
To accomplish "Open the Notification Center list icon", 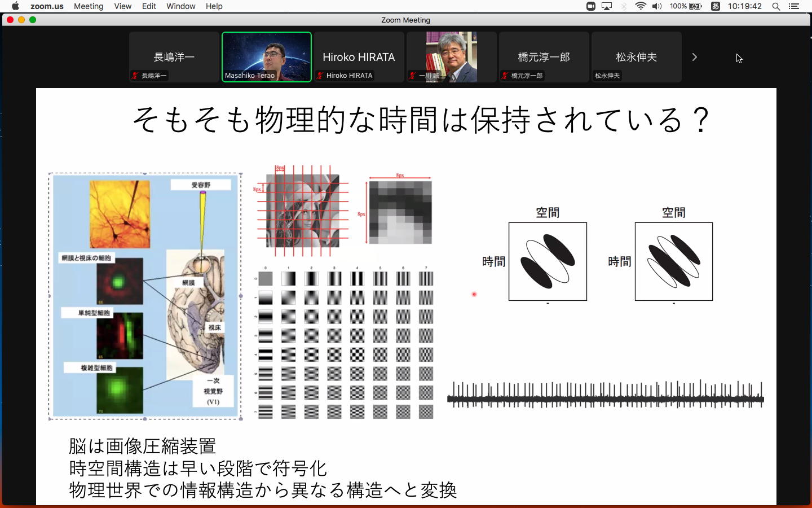I will (x=794, y=6).
